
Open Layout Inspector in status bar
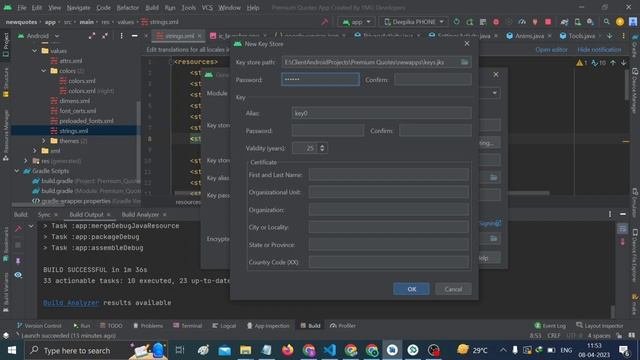(600, 325)
